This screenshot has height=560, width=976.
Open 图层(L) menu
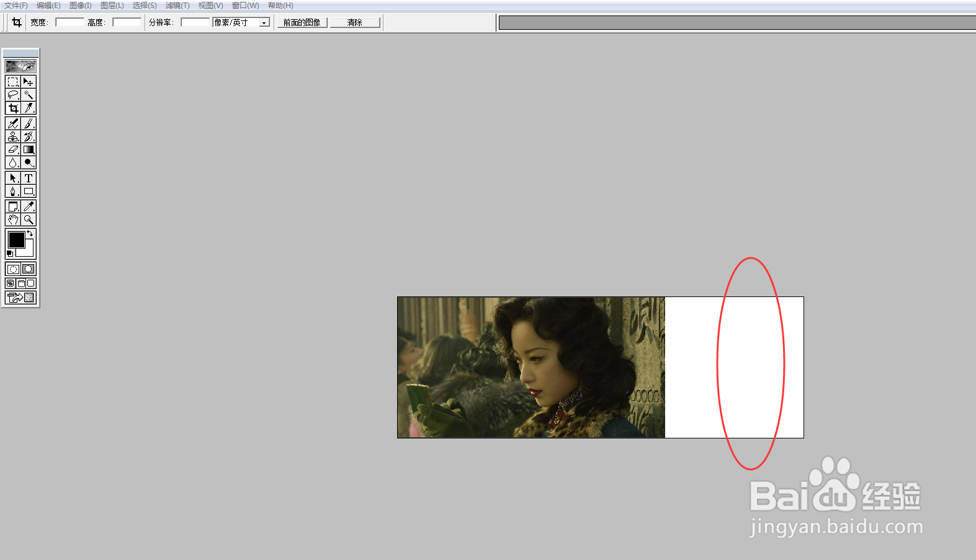tap(112, 6)
